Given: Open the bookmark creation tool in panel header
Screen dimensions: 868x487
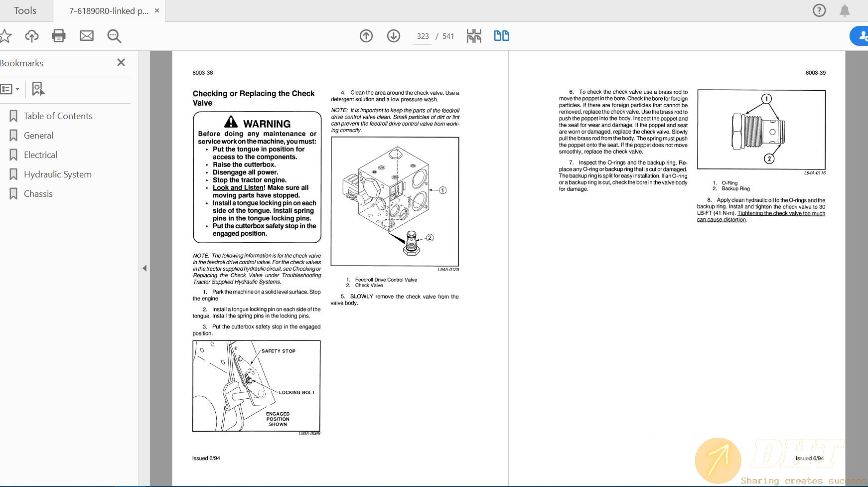Looking at the screenshot, I should (37, 88).
